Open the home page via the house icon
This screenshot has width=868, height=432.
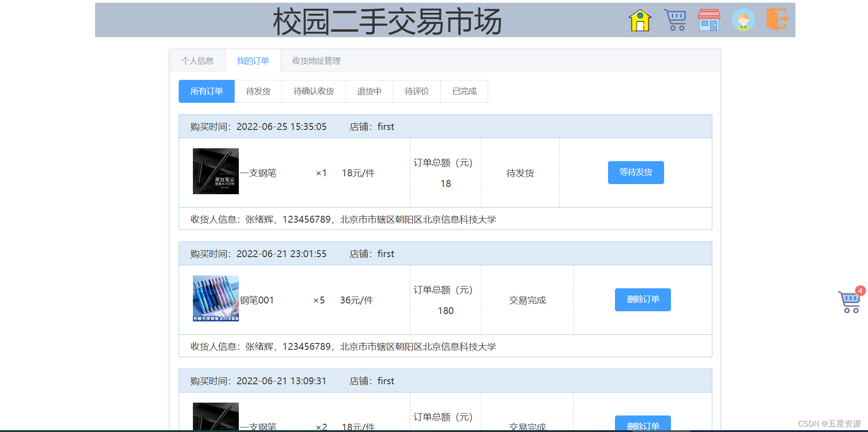(640, 20)
